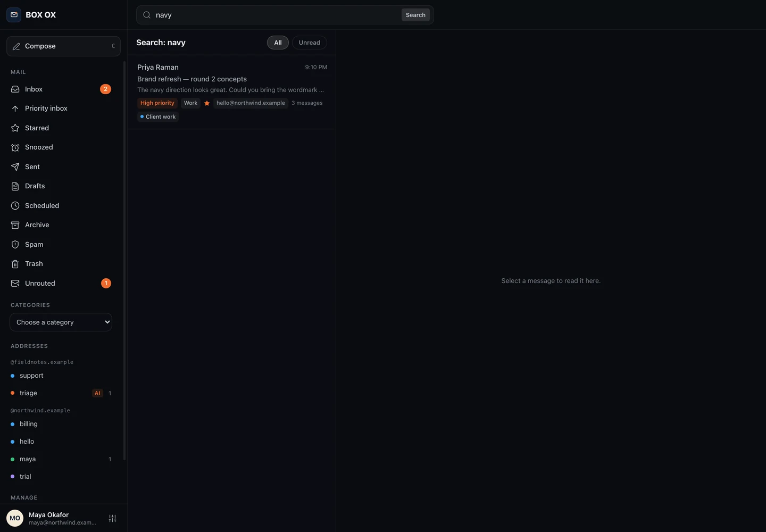Click the Sent paper plane icon
Image resolution: width=766 pixels, height=532 pixels.
pyautogui.click(x=15, y=167)
